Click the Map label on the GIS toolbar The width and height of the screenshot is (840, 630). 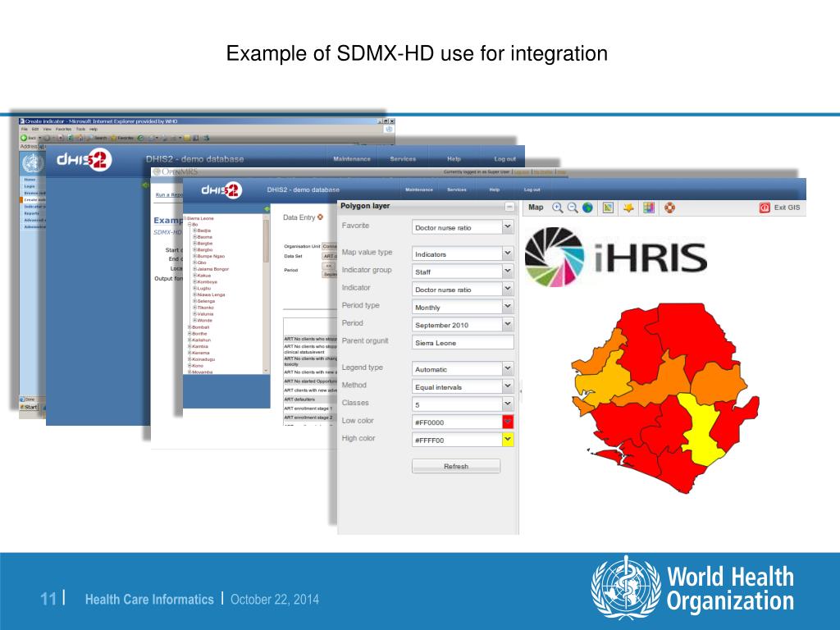click(536, 208)
